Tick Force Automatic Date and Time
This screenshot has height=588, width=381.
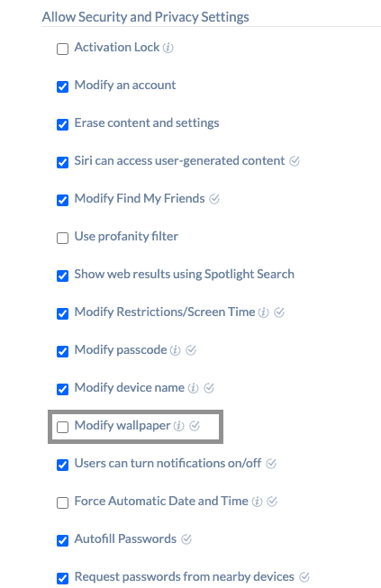pyautogui.click(x=63, y=502)
